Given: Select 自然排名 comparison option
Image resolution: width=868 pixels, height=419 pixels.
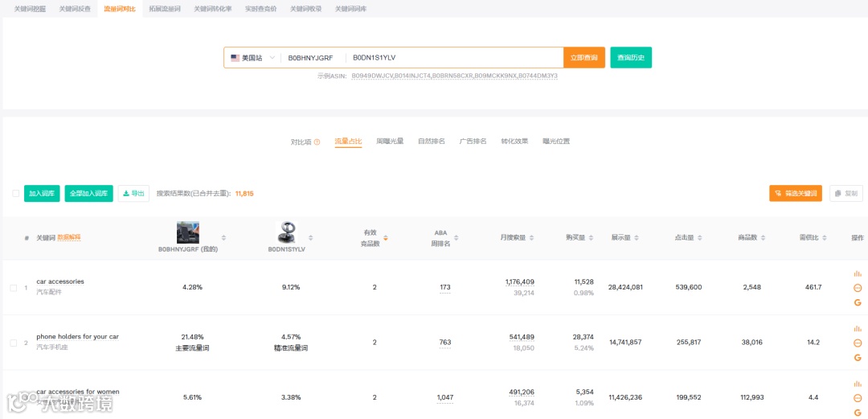Looking at the screenshot, I should 432,142.
